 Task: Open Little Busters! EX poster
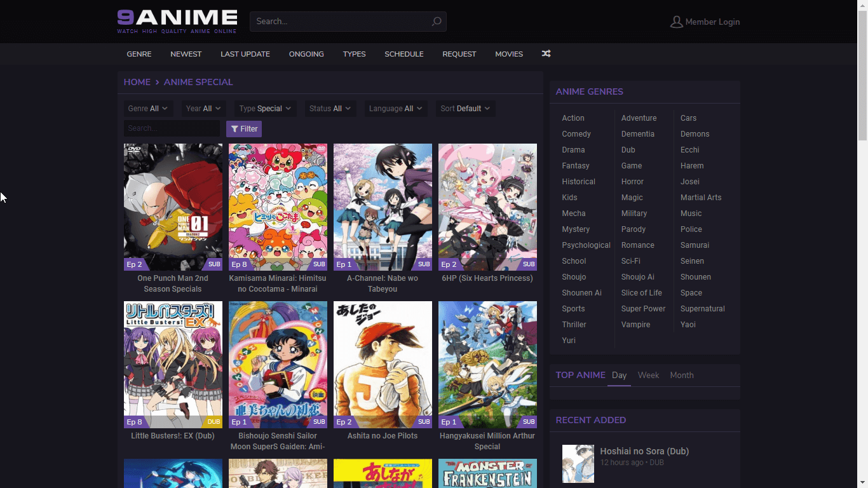click(x=173, y=365)
